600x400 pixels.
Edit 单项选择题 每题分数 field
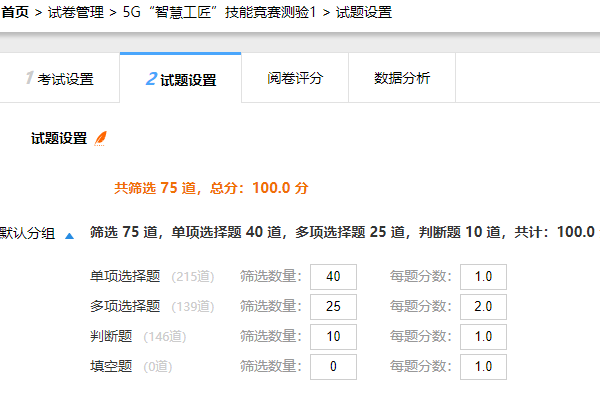click(x=483, y=277)
